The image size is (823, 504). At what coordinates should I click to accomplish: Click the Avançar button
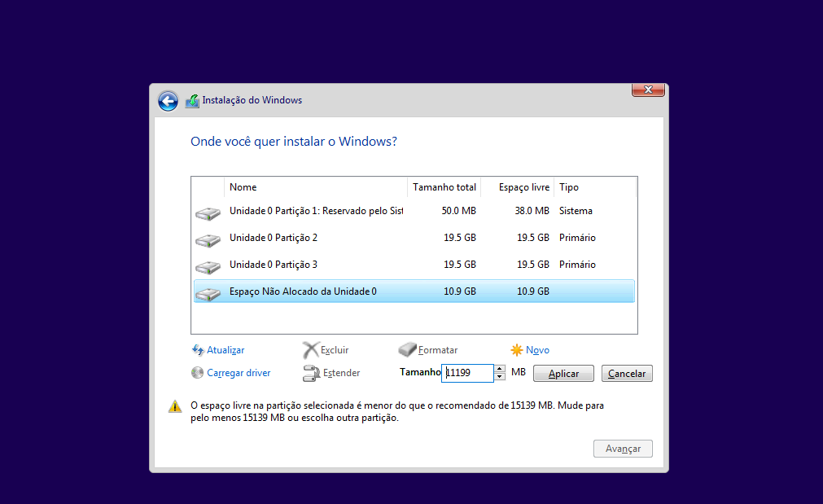click(623, 449)
